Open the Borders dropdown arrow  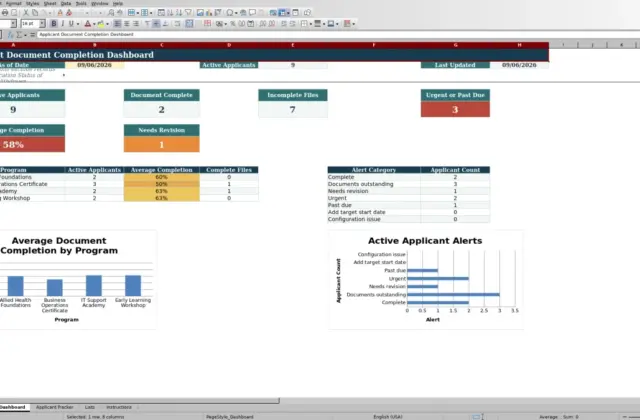[311, 24]
